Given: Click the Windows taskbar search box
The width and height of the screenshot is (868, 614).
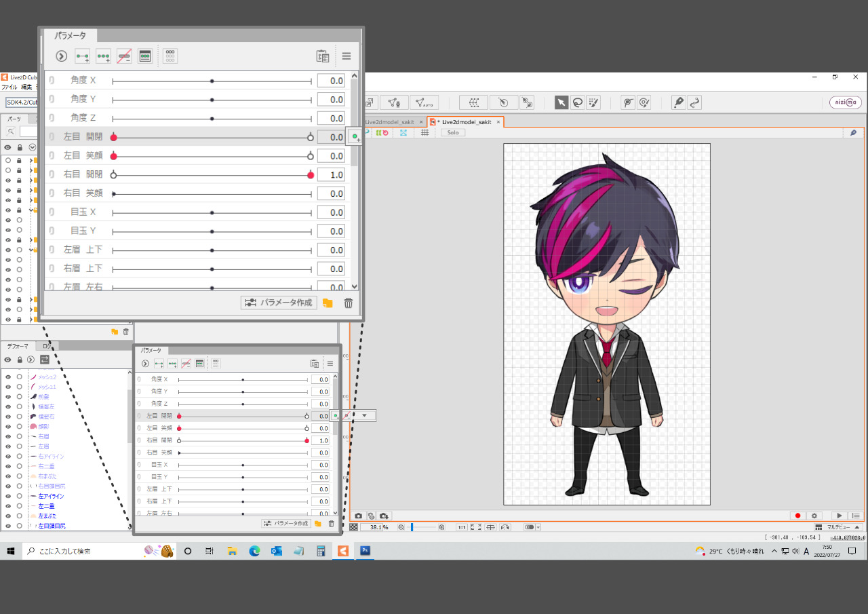Looking at the screenshot, I should point(99,551).
